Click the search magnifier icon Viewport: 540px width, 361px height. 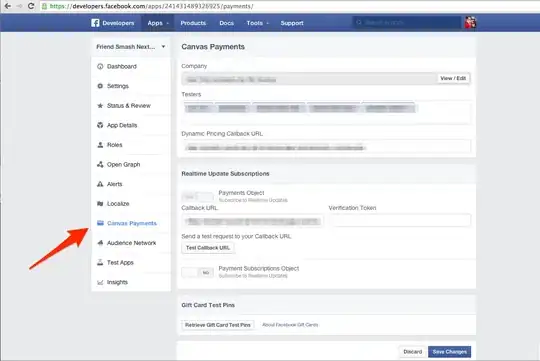[359, 22]
